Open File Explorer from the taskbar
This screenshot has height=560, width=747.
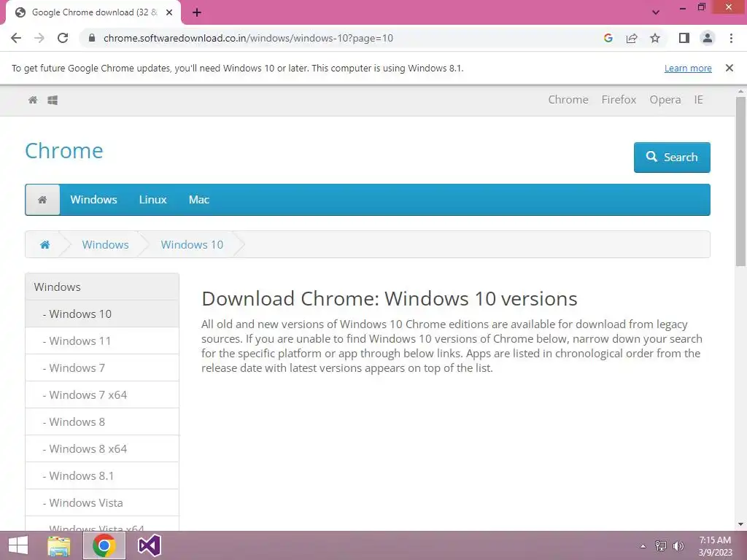click(59, 545)
